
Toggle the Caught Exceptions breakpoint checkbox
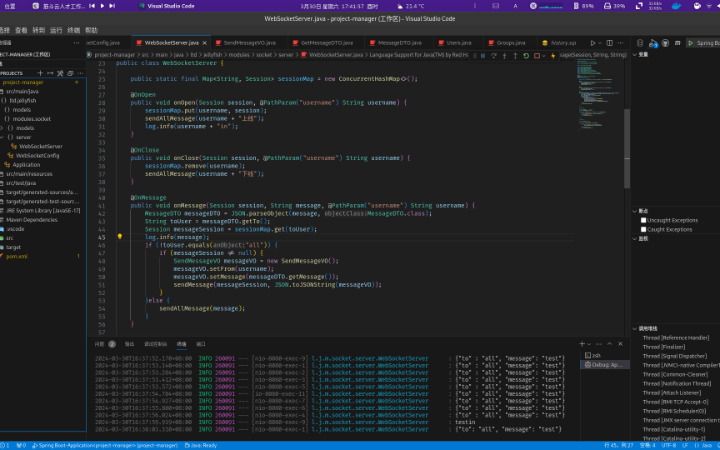[x=643, y=230]
